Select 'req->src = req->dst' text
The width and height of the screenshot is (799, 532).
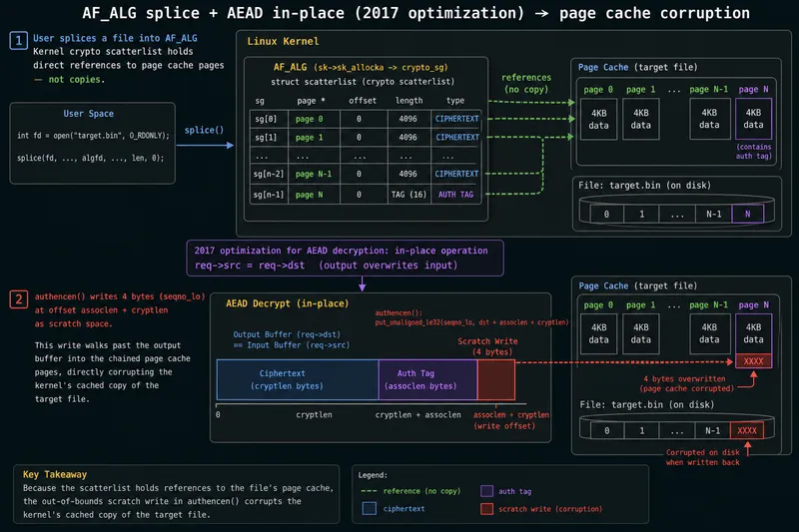coord(250,266)
